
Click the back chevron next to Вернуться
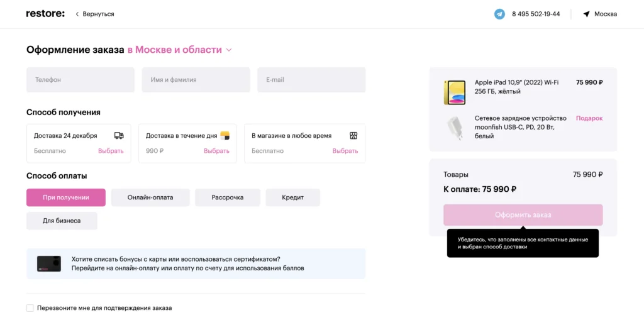pos(77,14)
